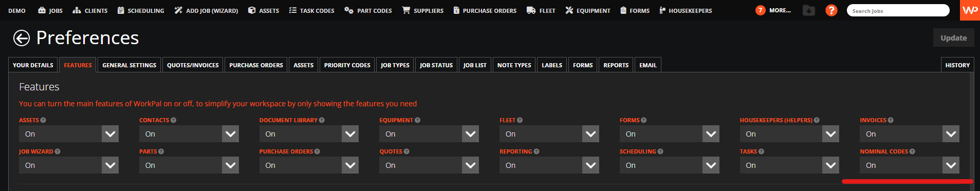Select the Job Status tab
980x191 pixels.
(436, 65)
